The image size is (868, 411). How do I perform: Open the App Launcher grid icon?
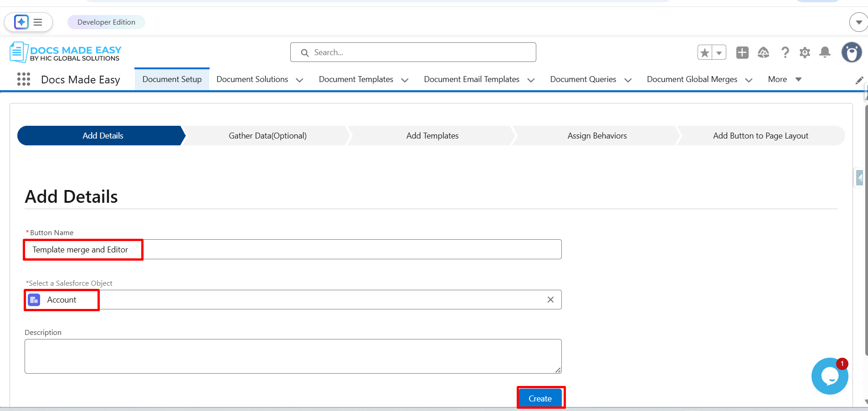pyautogui.click(x=24, y=79)
